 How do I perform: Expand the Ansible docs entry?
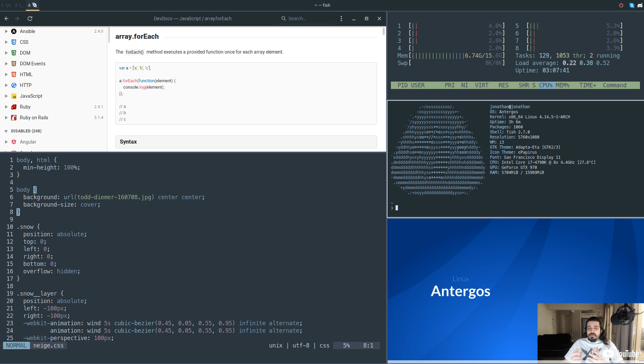coord(6,31)
